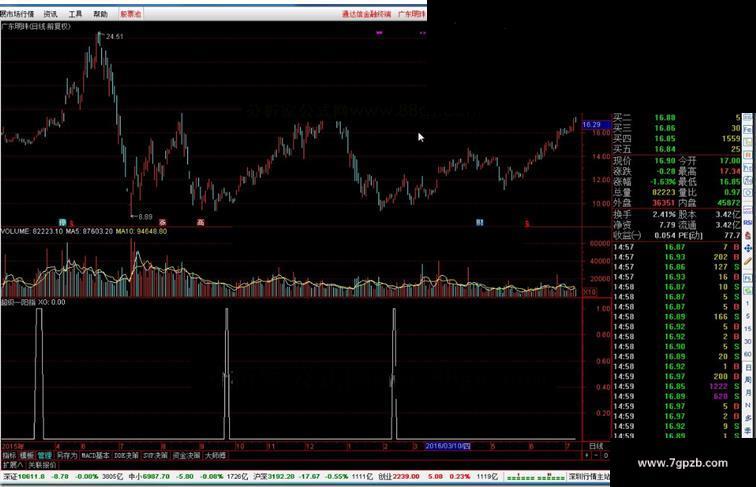Select the 日 daily period icon in the side toolbar

click(748, 367)
